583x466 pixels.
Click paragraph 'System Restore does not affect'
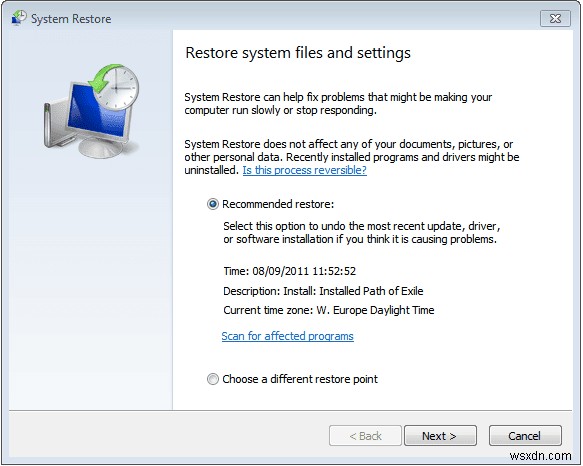coord(352,157)
